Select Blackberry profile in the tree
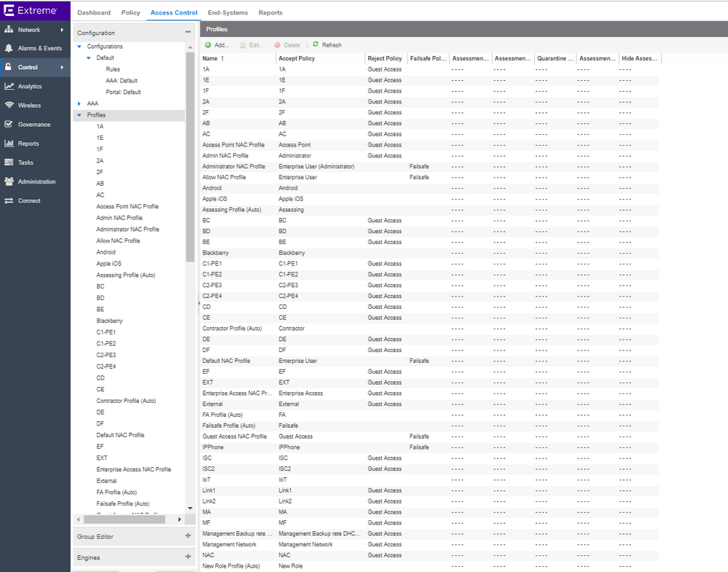 point(109,321)
